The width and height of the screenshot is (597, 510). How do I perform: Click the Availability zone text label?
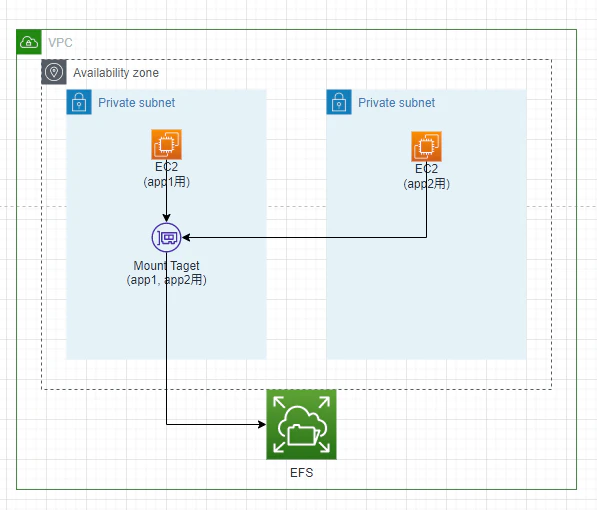[116, 72]
